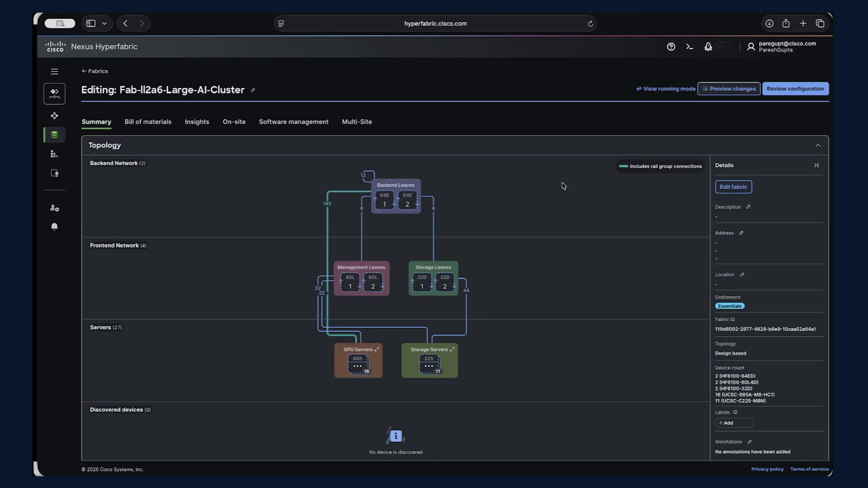Open user settings sidebar icon

click(54, 208)
